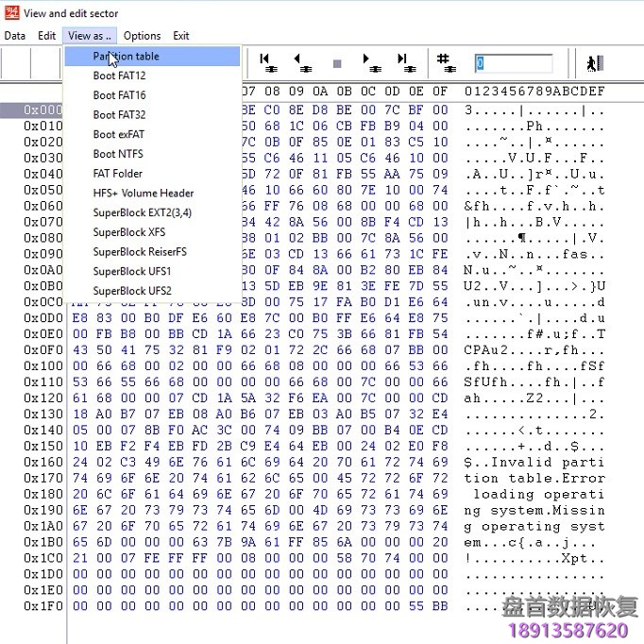Select Boot NTFS view option
Image resolution: width=644 pixels, height=644 pixels.
pos(118,154)
